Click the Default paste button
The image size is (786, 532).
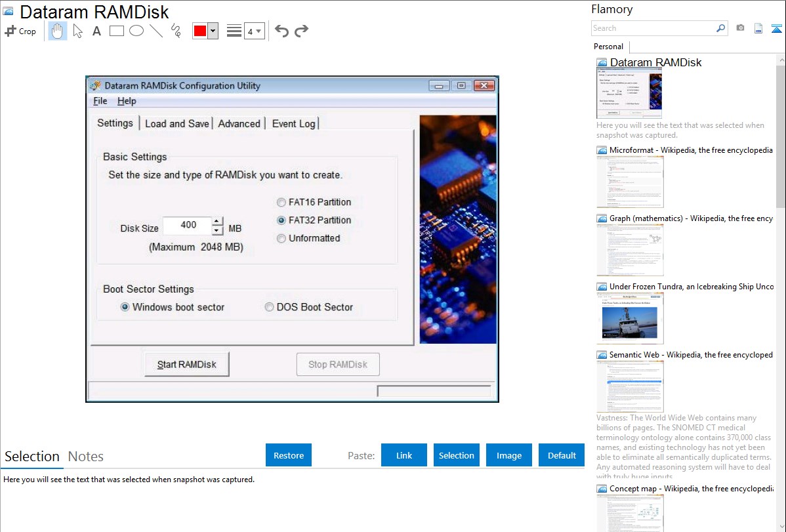click(562, 455)
